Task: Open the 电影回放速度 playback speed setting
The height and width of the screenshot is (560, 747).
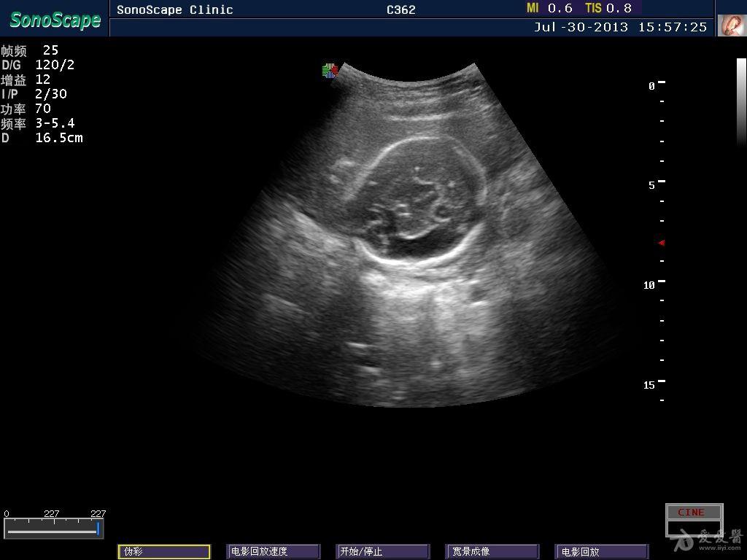Action: point(273,552)
